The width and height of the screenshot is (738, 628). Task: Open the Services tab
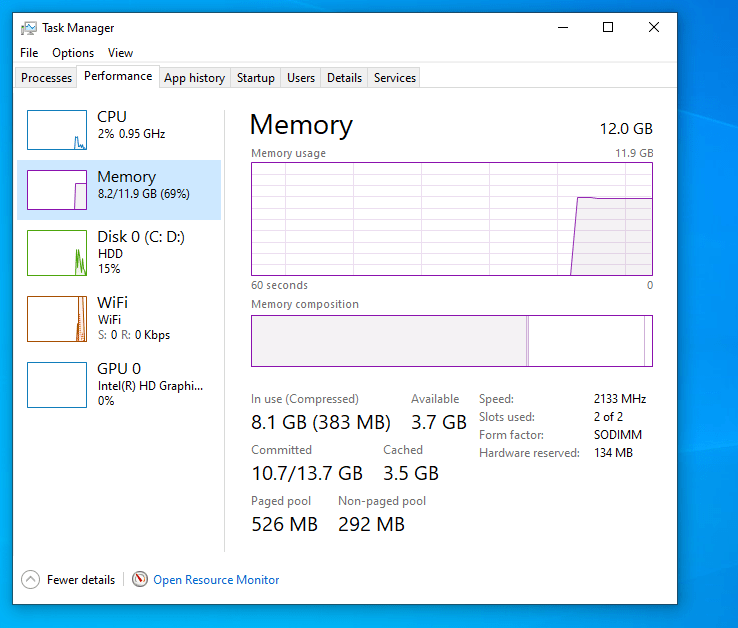click(395, 78)
